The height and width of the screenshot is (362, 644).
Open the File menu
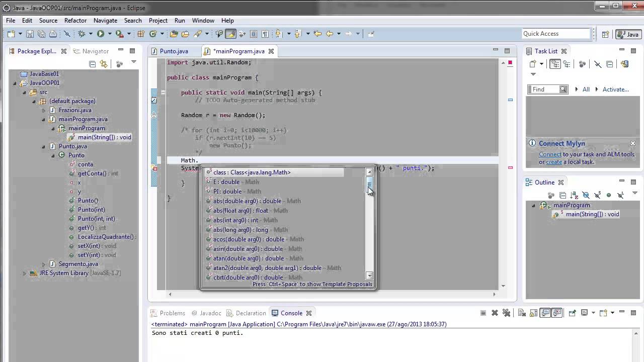[11, 20]
